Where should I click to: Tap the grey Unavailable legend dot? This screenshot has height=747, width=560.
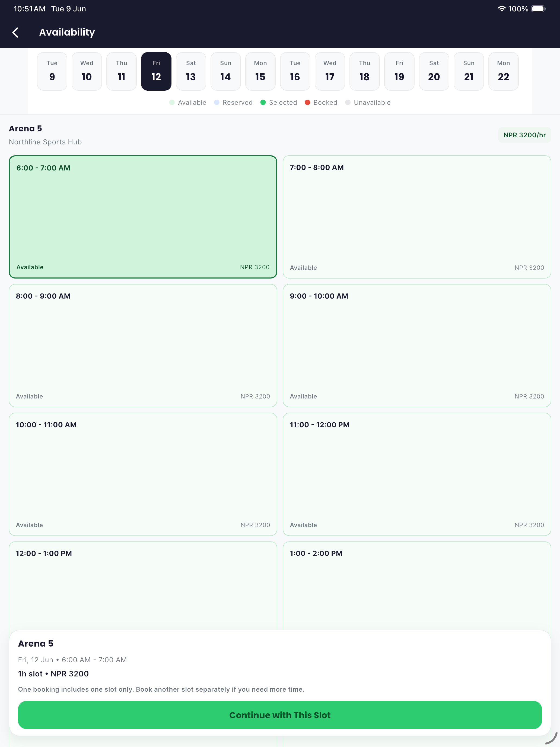point(348,102)
